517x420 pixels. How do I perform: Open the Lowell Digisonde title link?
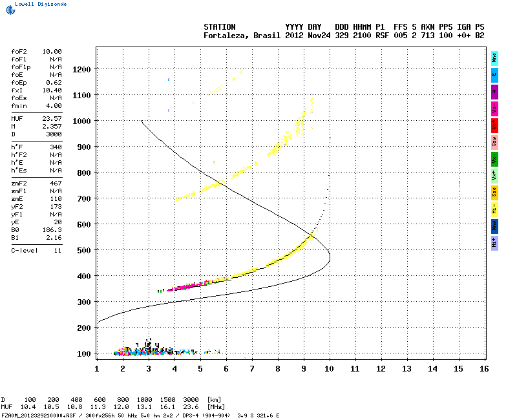pyautogui.click(x=41, y=4)
